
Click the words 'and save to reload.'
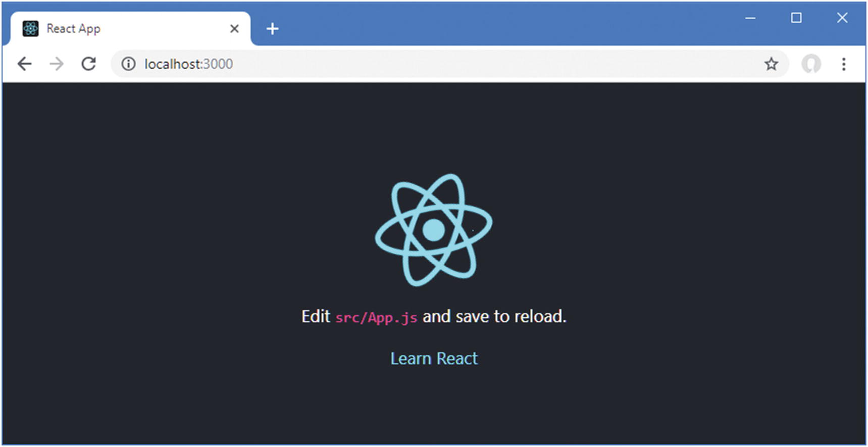click(494, 317)
